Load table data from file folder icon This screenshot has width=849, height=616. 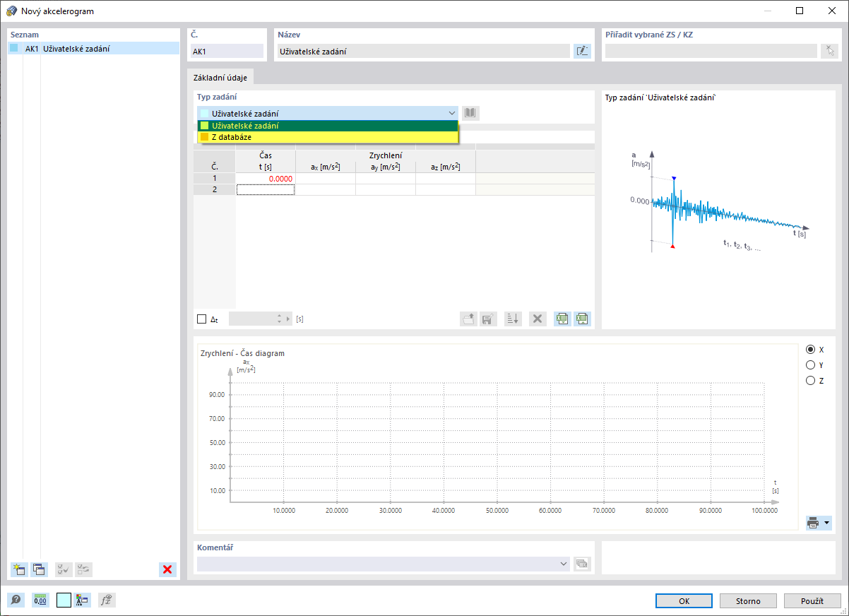[468, 319]
